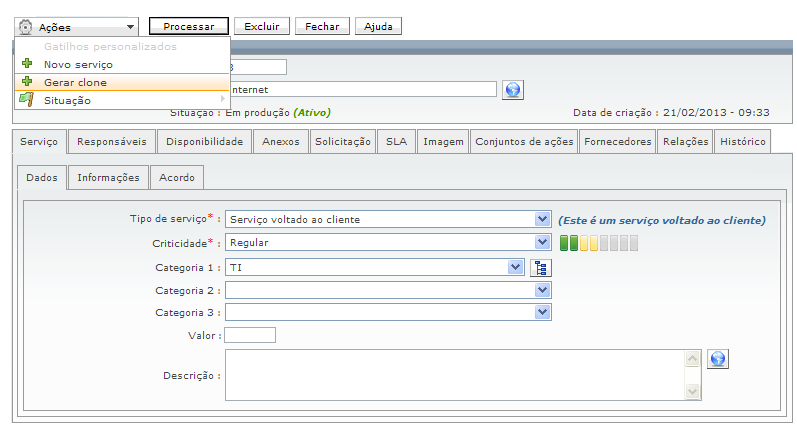This screenshot has width=797, height=429.
Task: Click the criticality level color bar indicator
Action: pos(598,243)
